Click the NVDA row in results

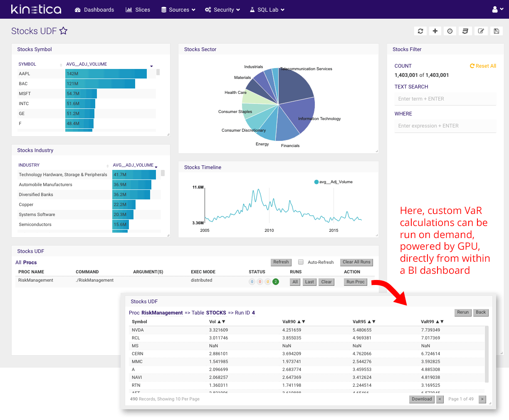[x=306, y=330]
